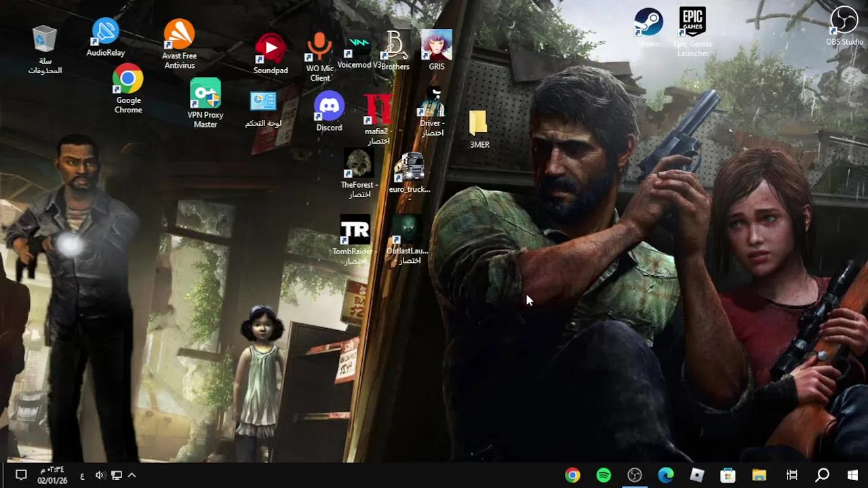Select the OutlastLauncher shortcut icon
The width and height of the screenshot is (868, 488).
[x=408, y=241]
